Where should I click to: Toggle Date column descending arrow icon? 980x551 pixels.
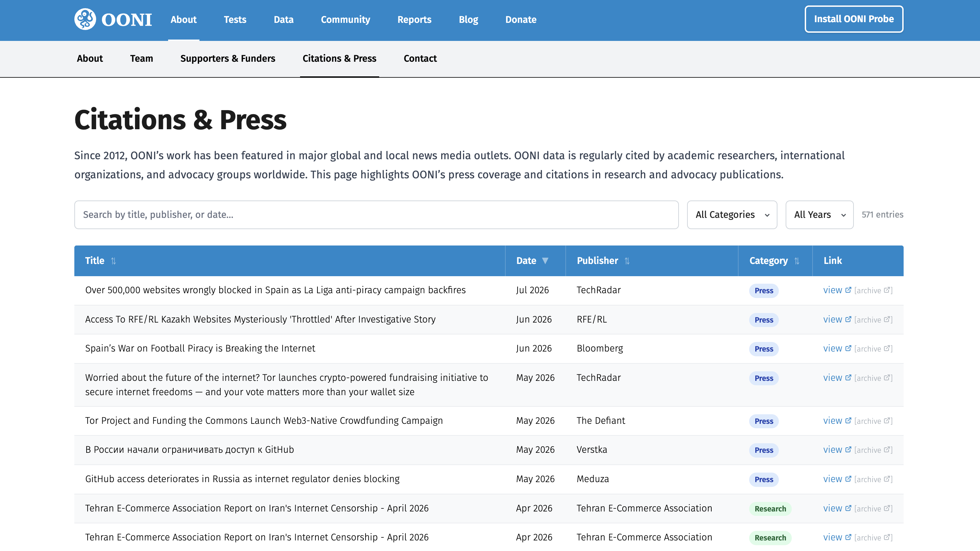545,261
